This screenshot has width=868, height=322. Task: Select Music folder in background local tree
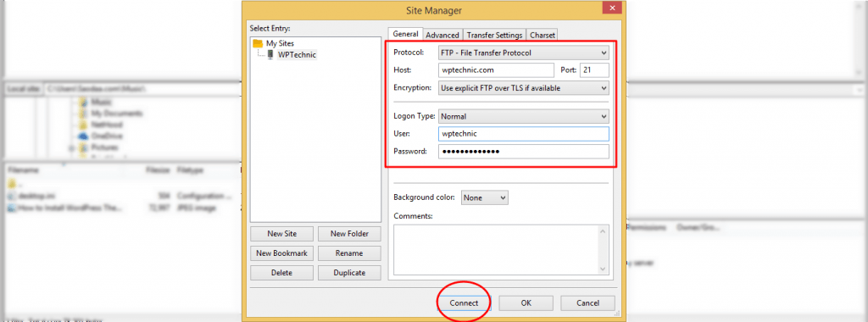102,103
